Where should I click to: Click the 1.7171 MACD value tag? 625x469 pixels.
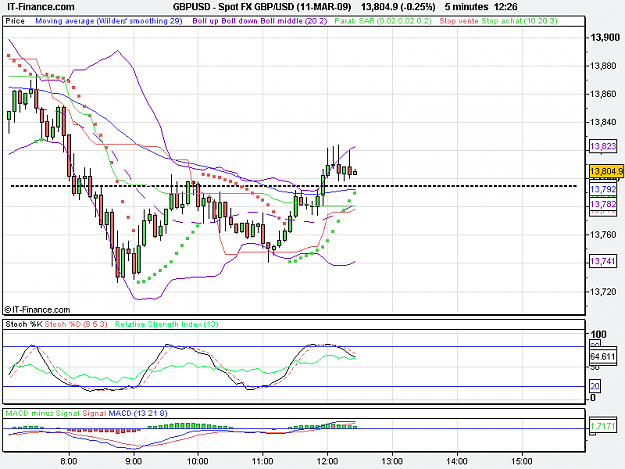603,426
